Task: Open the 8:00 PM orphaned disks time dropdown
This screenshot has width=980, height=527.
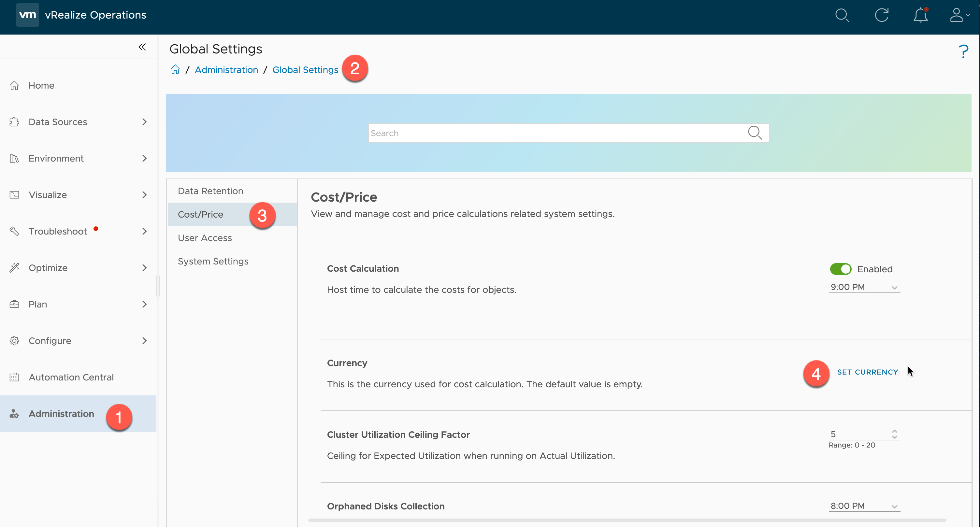Action: pos(864,506)
